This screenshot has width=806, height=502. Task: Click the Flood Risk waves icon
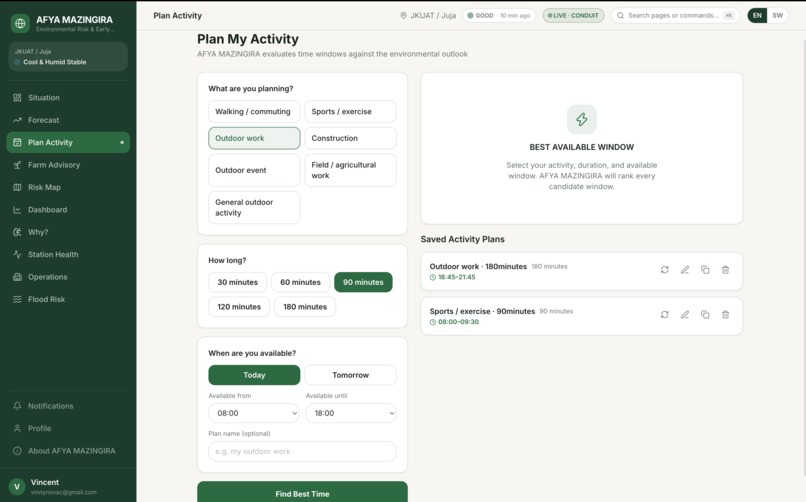click(17, 300)
